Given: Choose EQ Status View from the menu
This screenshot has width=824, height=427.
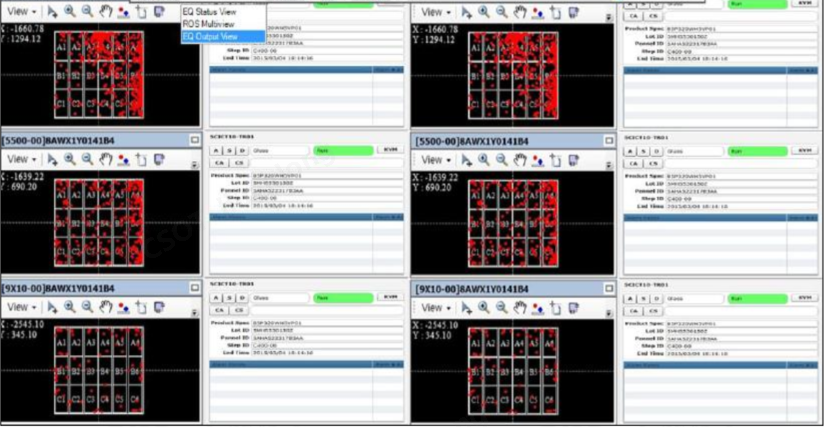Looking at the screenshot, I should (208, 11).
